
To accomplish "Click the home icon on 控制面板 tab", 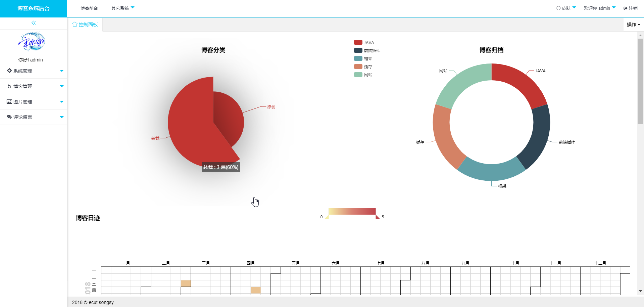I will click(x=75, y=24).
